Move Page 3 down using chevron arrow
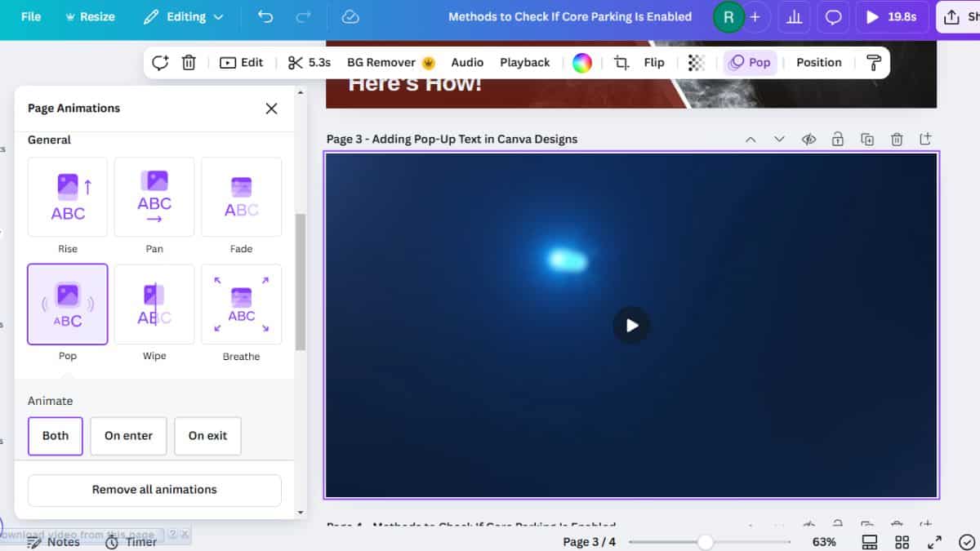Viewport: 980px width, 551px height. click(x=779, y=140)
